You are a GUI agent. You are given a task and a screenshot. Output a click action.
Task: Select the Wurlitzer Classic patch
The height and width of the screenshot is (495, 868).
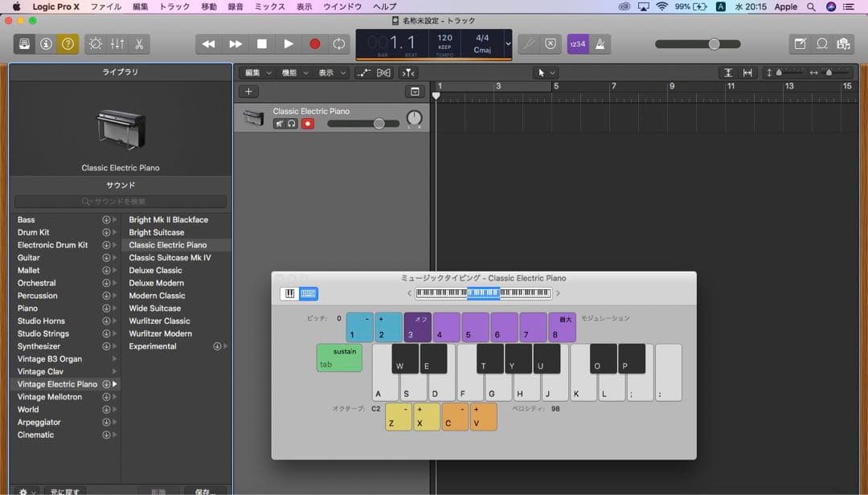pos(159,321)
